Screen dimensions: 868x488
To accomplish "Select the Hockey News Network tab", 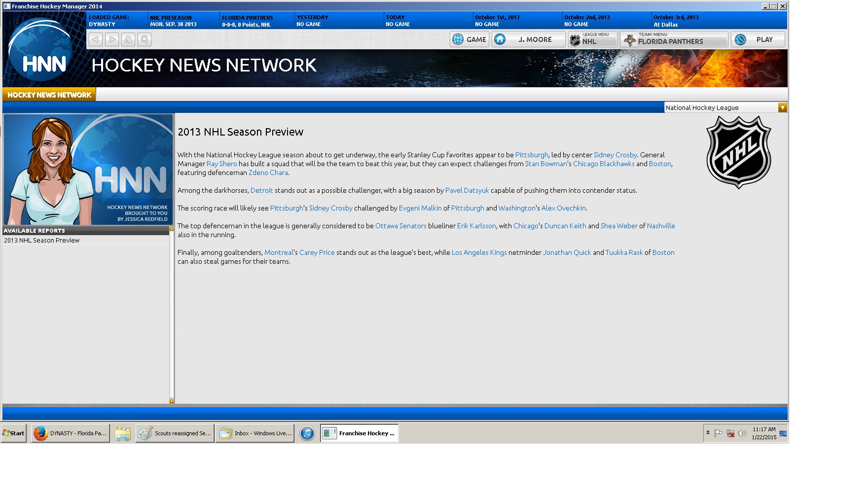I will click(x=49, y=95).
